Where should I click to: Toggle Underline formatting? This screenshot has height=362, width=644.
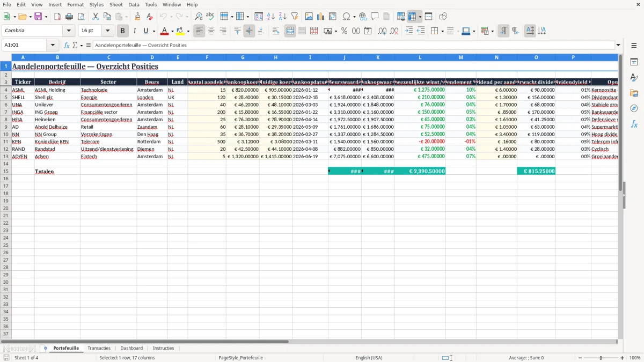[145, 31]
